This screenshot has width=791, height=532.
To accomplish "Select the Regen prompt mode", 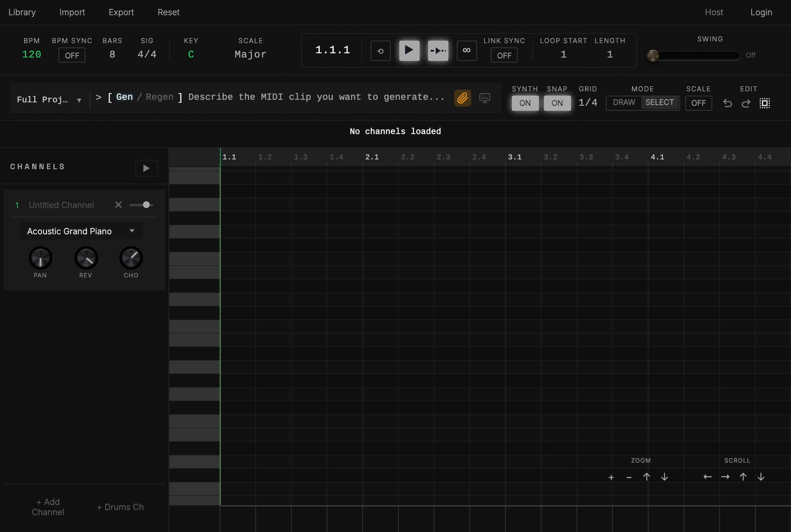I will click(159, 97).
